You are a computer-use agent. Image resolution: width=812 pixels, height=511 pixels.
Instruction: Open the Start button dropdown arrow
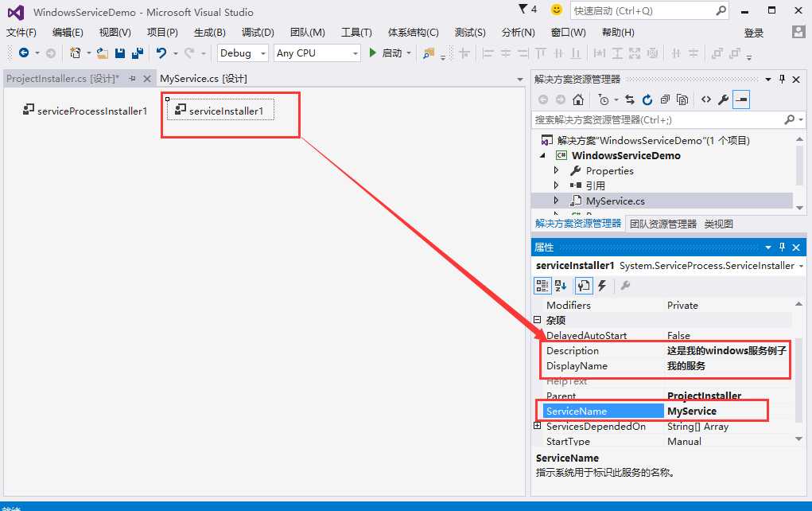pos(409,53)
